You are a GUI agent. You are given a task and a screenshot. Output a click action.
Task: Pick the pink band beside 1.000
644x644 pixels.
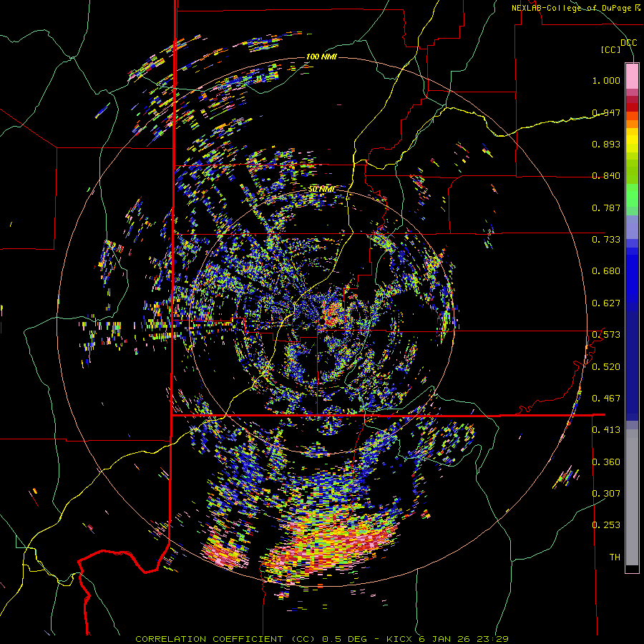click(x=632, y=76)
